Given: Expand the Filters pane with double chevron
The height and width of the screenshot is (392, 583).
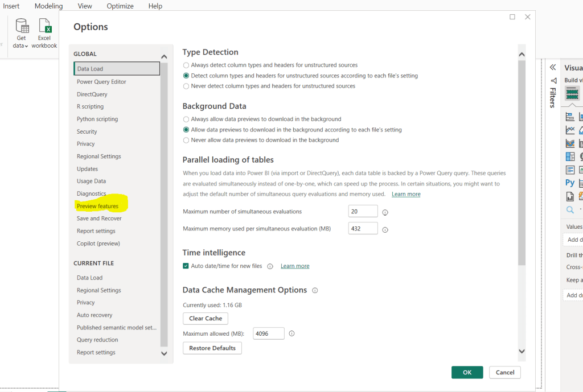Looking at the screenshot, I should tap(552, 67).
